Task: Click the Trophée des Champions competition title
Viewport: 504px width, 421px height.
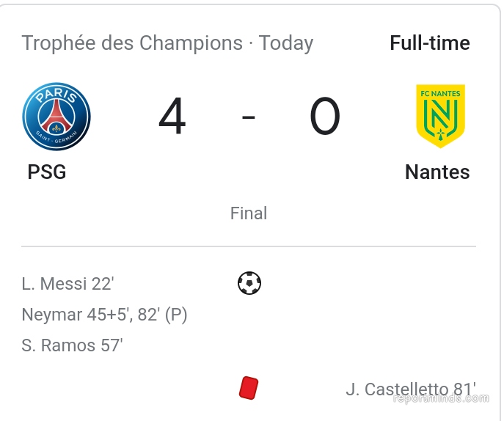Action: pyautogui.click(x=132, y=43)
